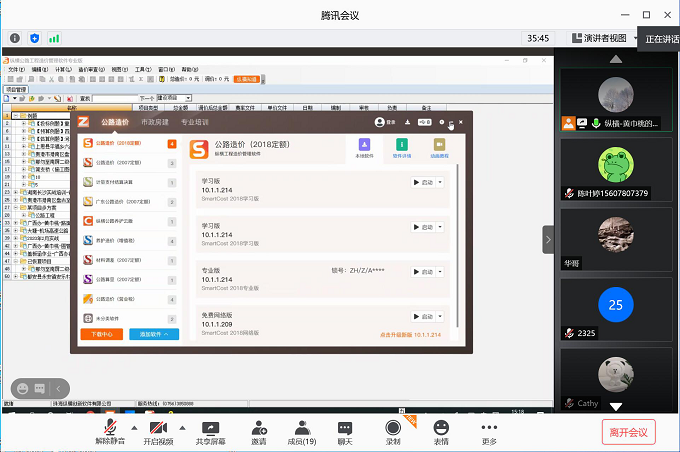Turn on camera with 开启视频
The height and width of the screenshot is (452, 680).
click(x=158, y=432)
